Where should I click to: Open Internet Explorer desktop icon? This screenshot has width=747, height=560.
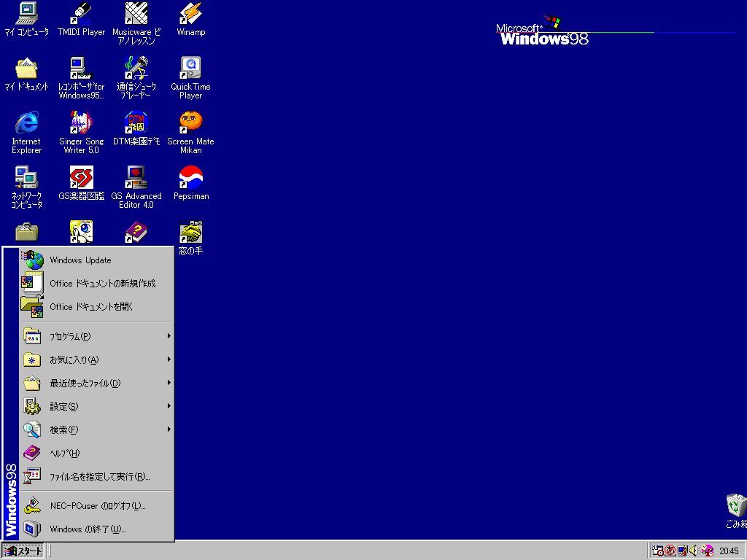tap(27, 133)
